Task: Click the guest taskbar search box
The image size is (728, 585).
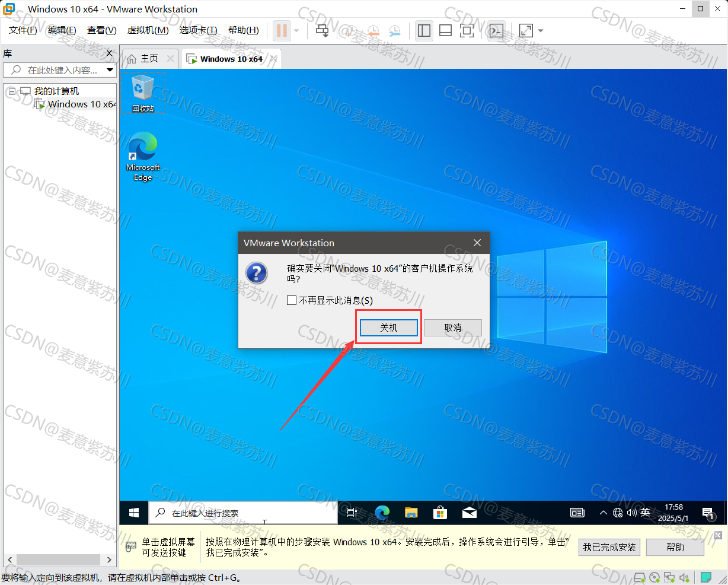Action: point(243,513)
